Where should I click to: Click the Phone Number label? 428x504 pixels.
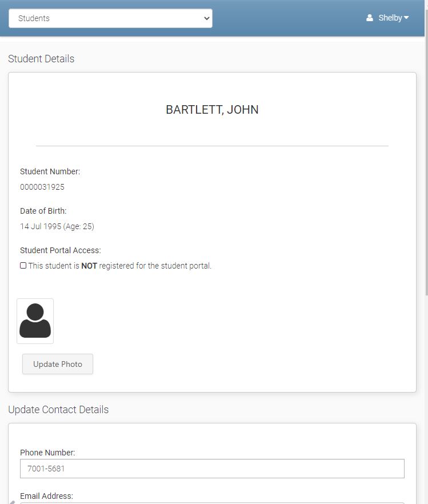tap(47, 453)
